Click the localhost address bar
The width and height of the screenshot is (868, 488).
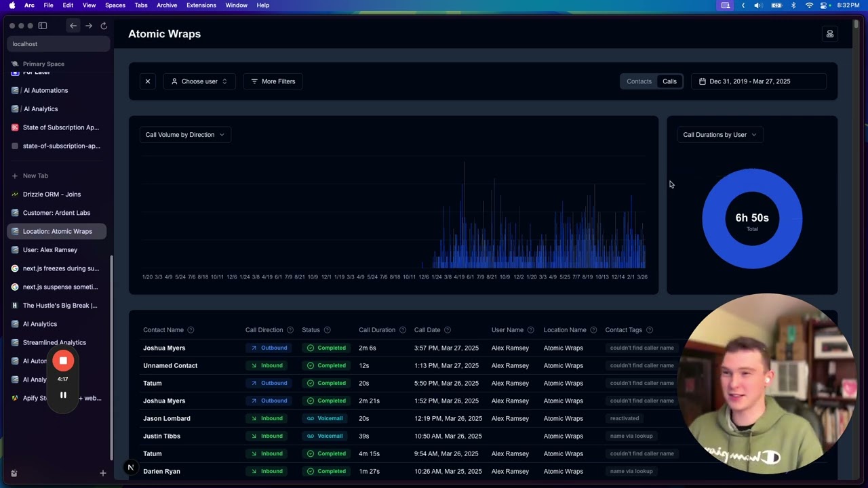[58, 44]
